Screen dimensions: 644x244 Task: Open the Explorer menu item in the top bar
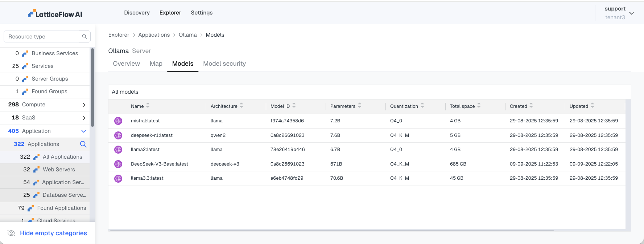[170, 13]
